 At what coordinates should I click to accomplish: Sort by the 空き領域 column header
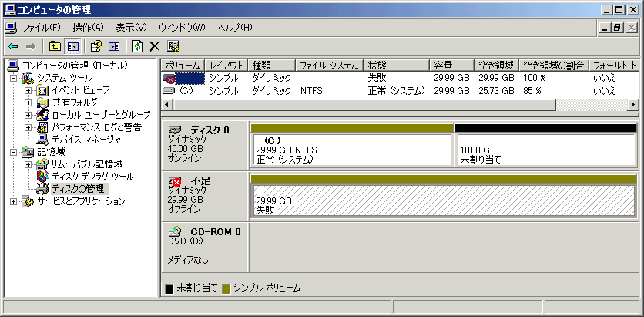click(497, 66)
